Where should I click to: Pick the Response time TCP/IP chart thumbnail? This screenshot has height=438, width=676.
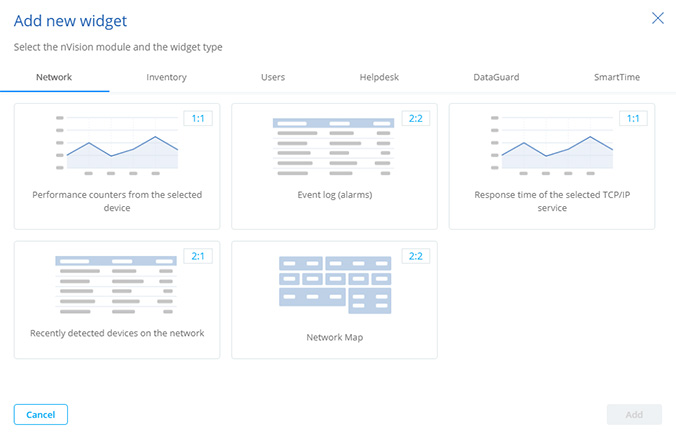(552, 145)
